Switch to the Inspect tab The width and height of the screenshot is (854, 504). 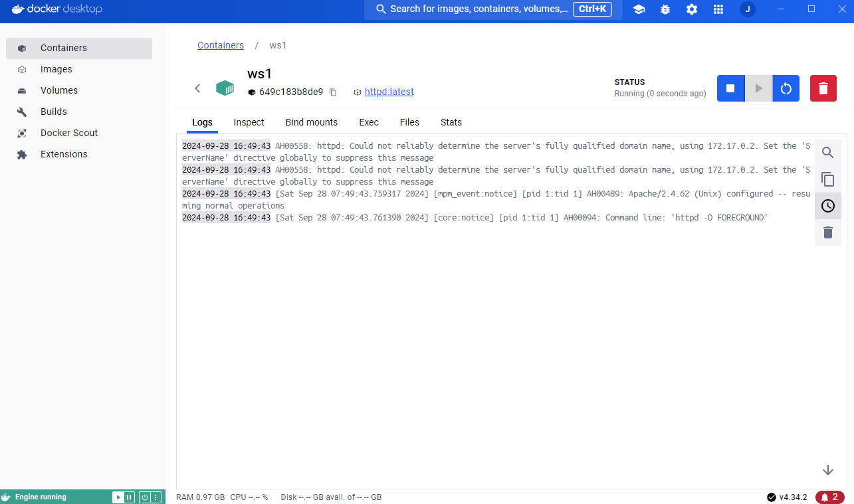(249, 122)
